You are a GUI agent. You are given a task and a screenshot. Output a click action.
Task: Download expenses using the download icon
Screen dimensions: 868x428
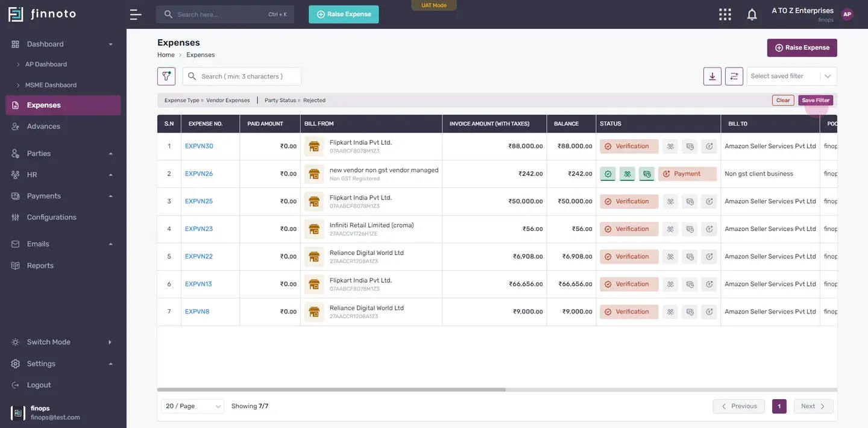[x=712, y=77]
